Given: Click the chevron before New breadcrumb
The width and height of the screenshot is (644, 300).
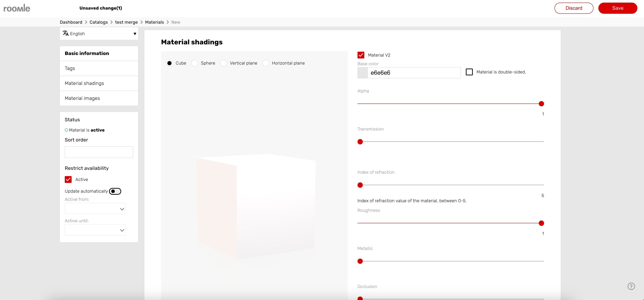Looking at the screenshot, I should coord(168,22).
